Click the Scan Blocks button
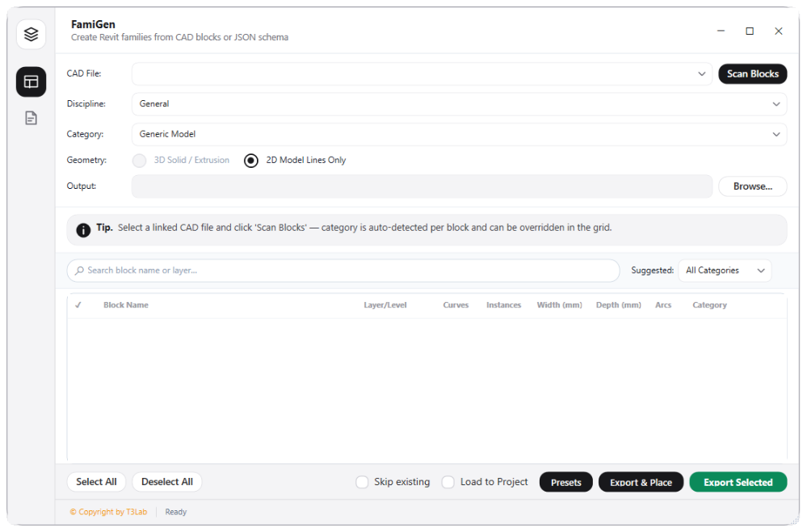 click(x=752, y=74)
